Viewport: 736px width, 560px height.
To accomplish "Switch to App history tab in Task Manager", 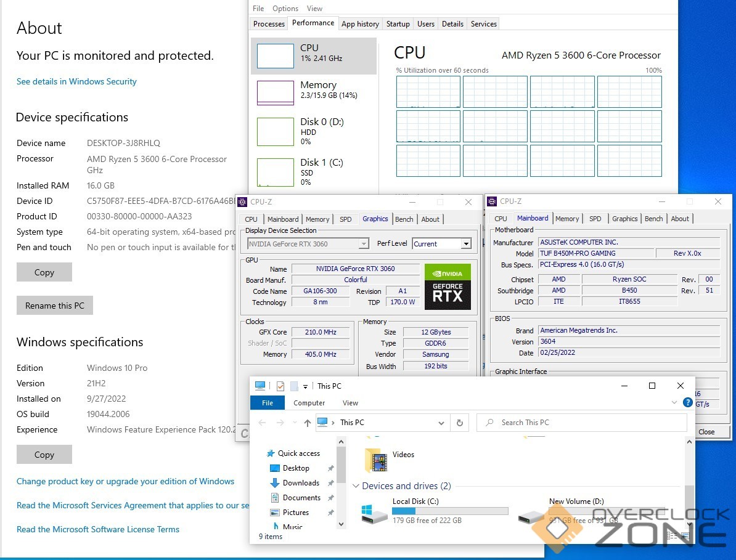I will tap(360, 24).
